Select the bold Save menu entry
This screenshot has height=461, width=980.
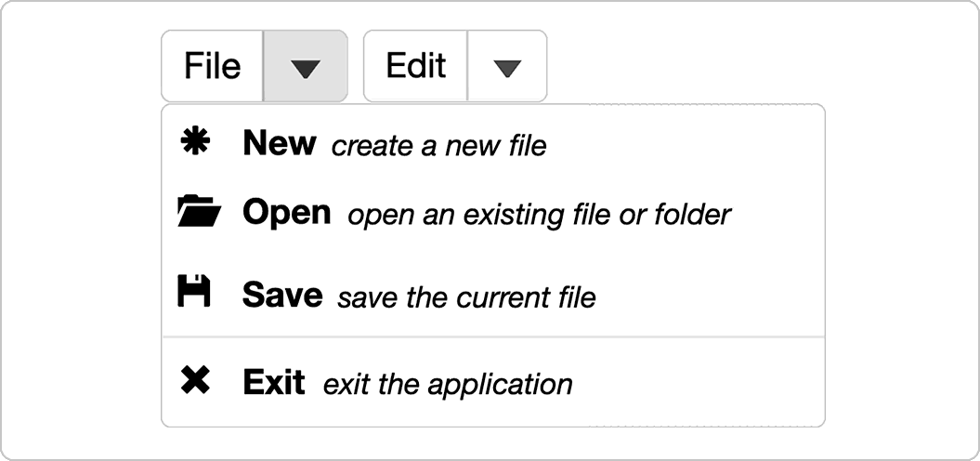(x=282, y=294)
